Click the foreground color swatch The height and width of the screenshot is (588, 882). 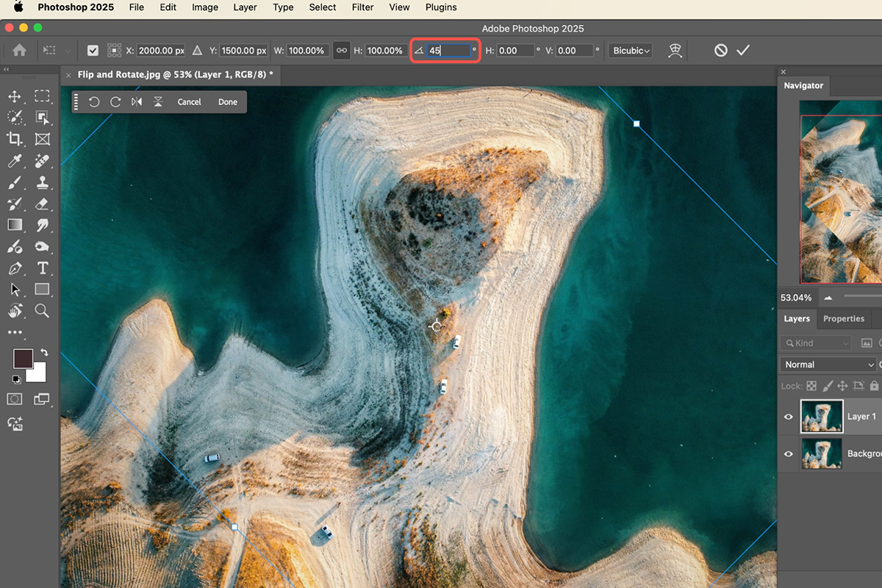pos(22,358)
